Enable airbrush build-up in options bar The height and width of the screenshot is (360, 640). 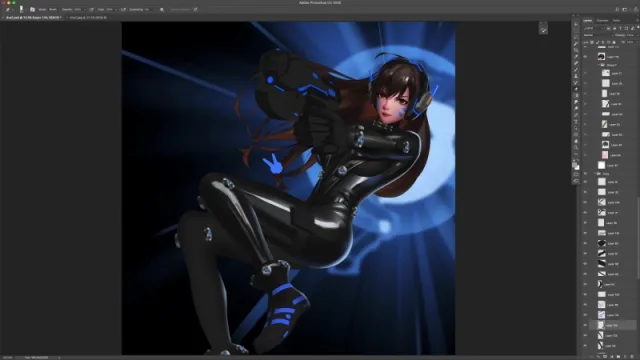(123, 9)
